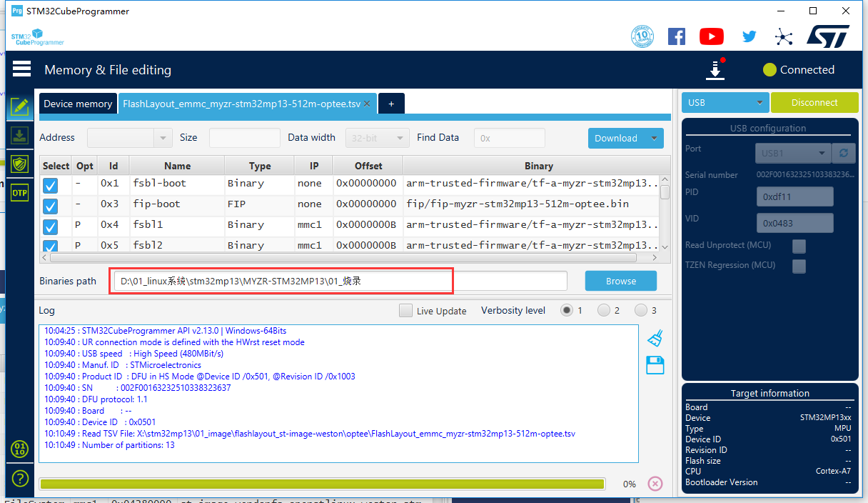
Task: Enable the Live Update checkbox
Action: tap(405, 311)
